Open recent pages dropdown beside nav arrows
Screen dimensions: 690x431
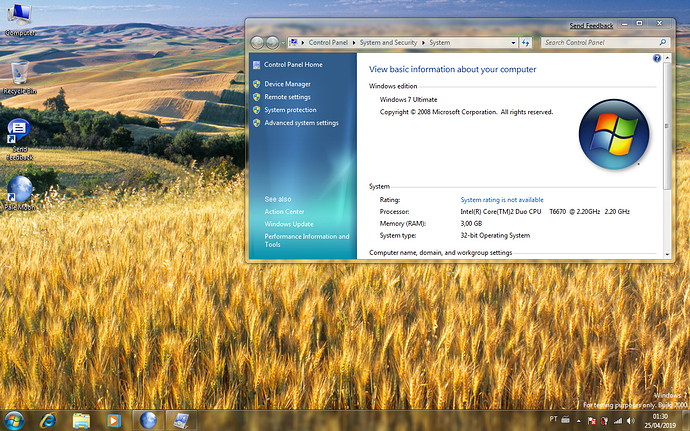click(283, 43)
